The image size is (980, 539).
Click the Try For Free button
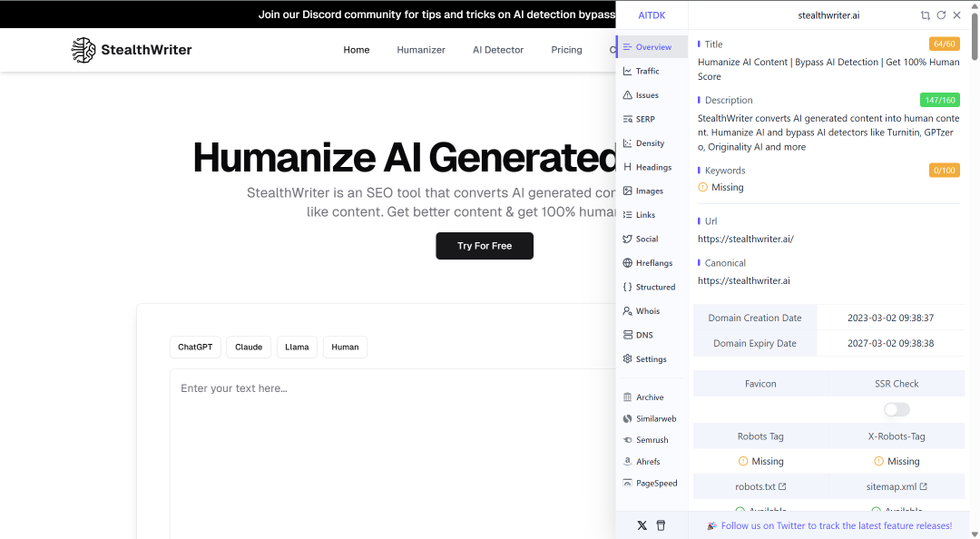coord(485,246)
